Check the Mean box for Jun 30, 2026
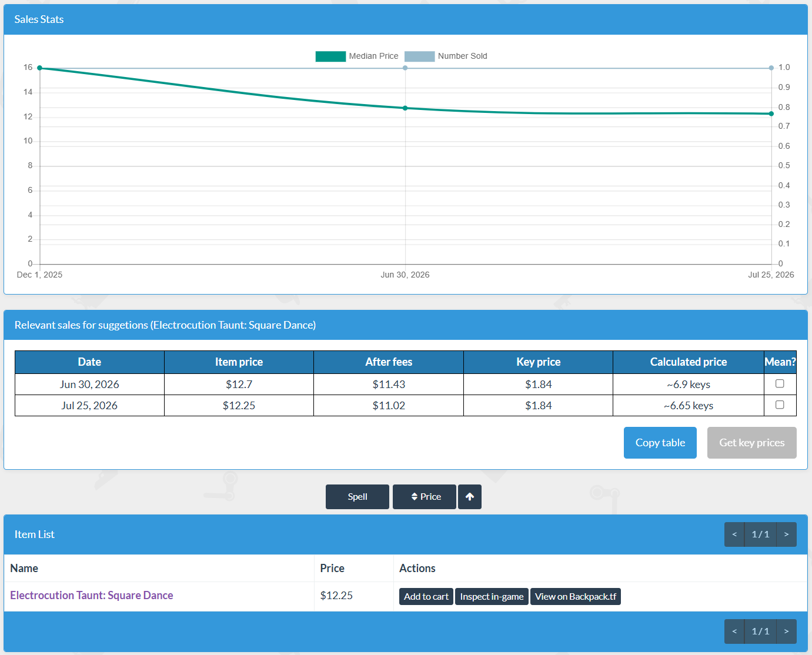 (x=780, y=383)
